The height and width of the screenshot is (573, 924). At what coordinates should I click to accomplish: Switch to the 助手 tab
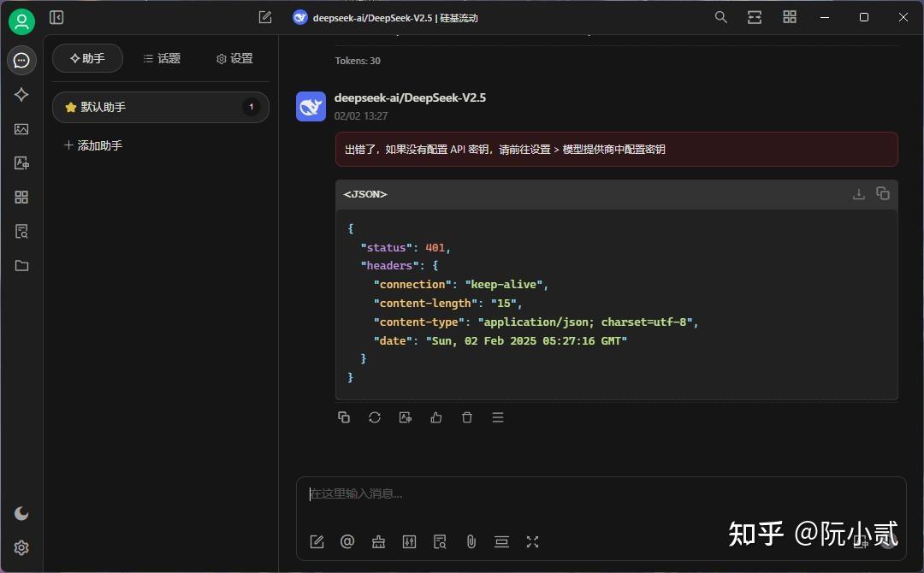[x=88, y=58]
